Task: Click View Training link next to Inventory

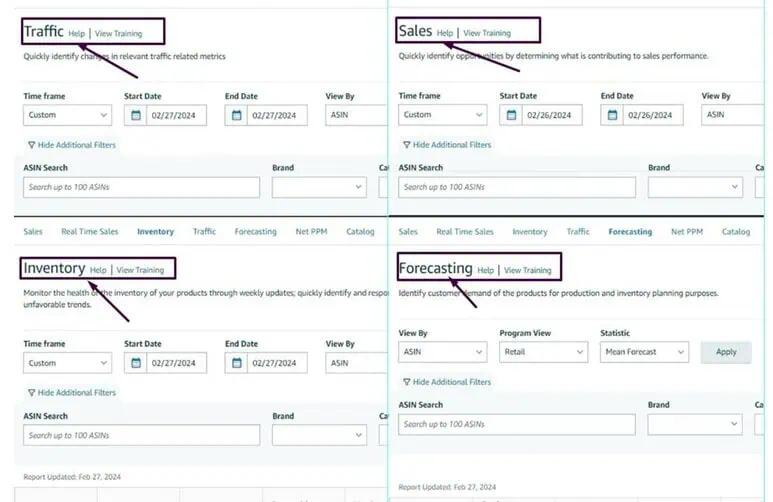Action: coord(140,270)
